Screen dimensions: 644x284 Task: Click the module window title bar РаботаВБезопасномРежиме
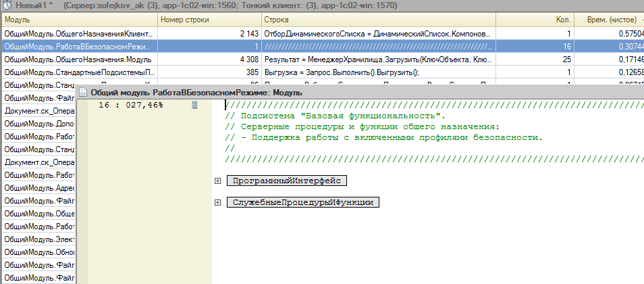(x=360, y=92)
